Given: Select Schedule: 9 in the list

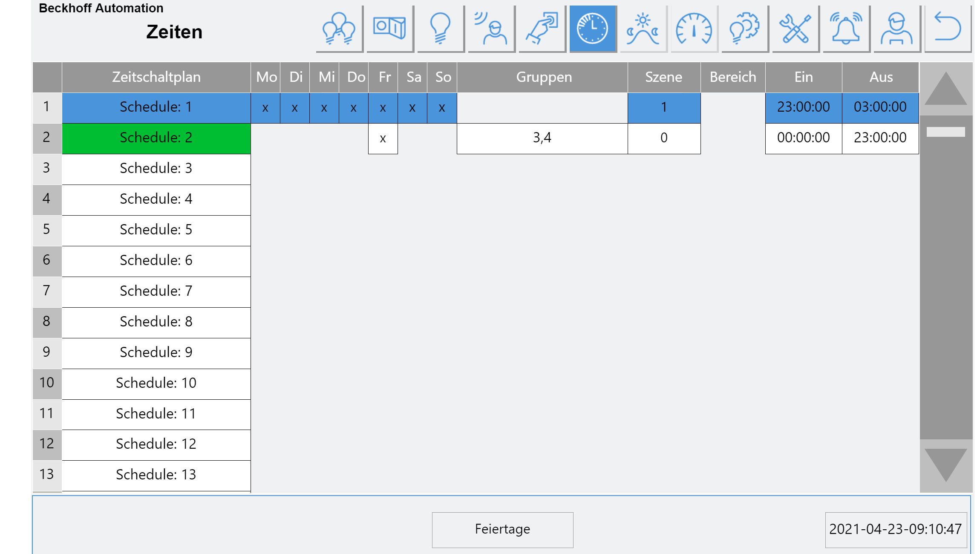Looking at the screenshot, I should click(156, 353).
